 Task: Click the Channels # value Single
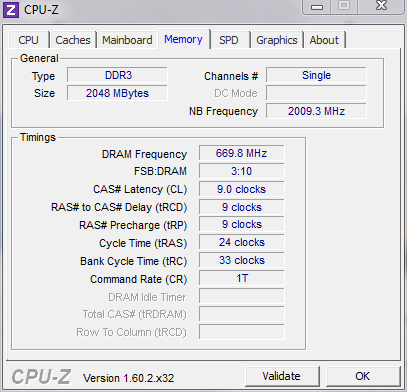point(316,75)
